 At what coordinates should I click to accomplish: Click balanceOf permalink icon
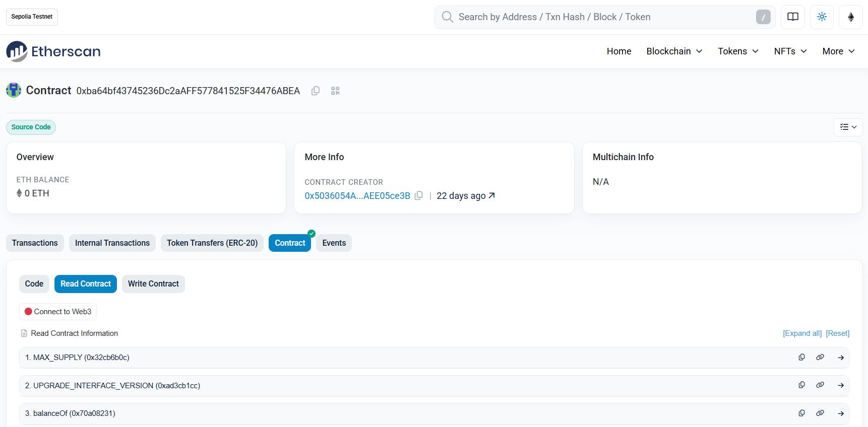tap(820, 413)
